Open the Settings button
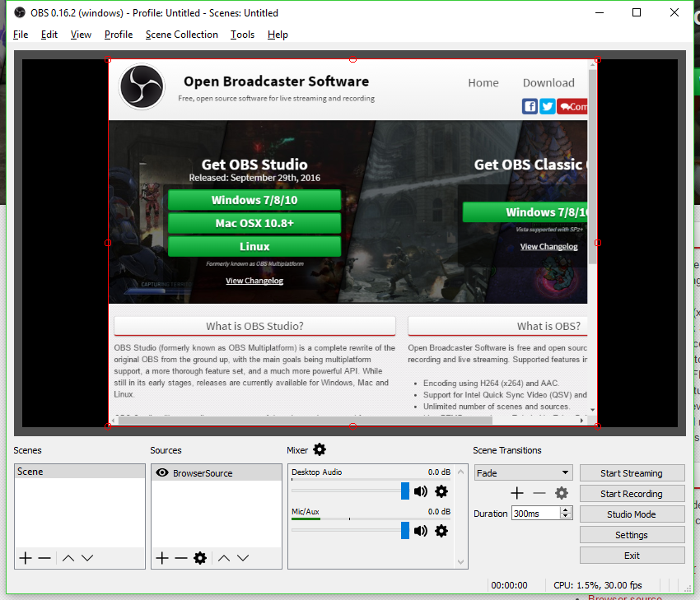 coord(632,534)
